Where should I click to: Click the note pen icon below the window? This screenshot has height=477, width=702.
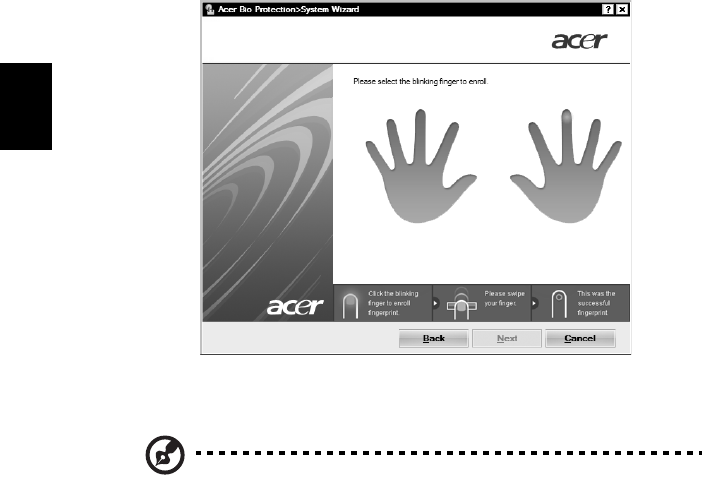point(165,455)
